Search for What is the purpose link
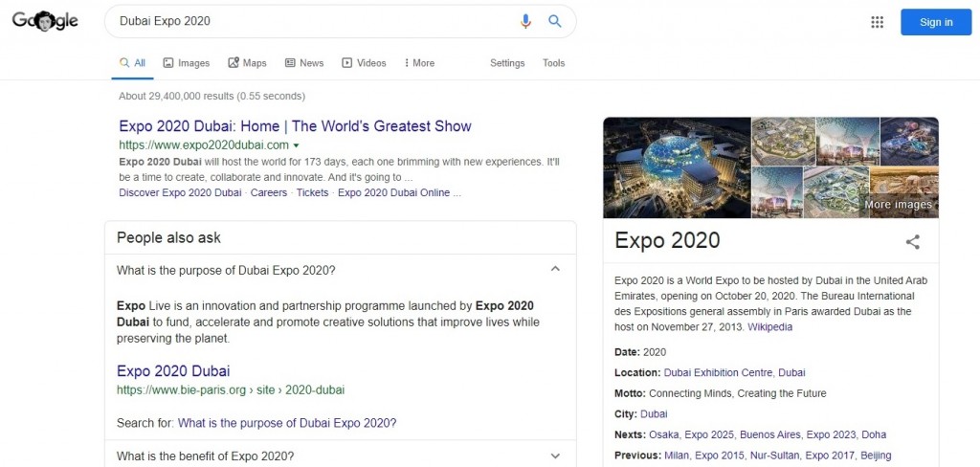 click(287, 423)
